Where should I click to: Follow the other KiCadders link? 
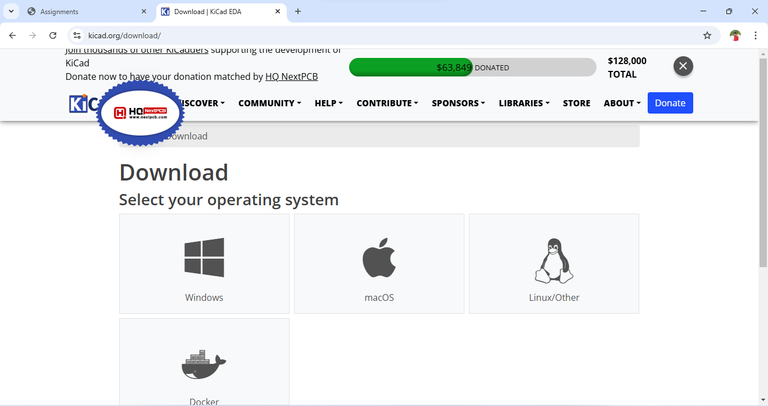point(137,50)
